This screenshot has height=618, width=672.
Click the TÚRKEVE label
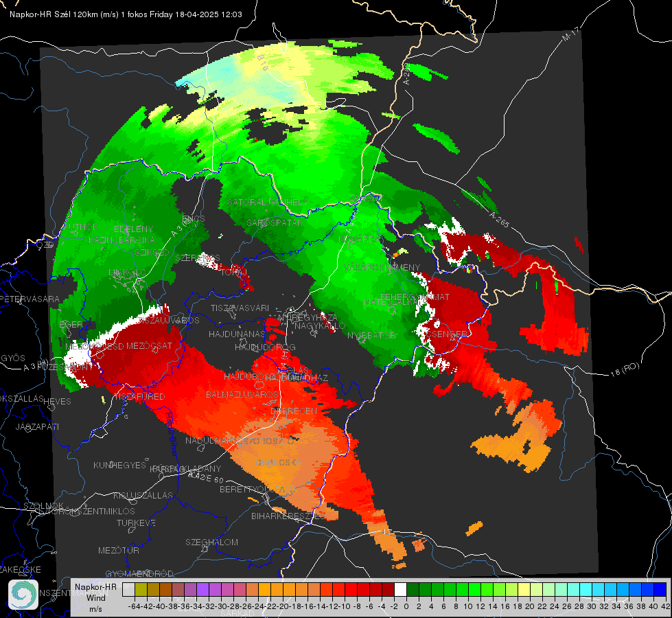(x=136, y=523)
